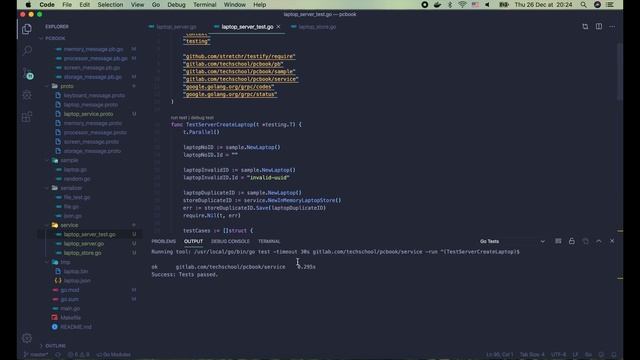Click the master branch in status bar
The image size is (640, 360).
point(36,355)
